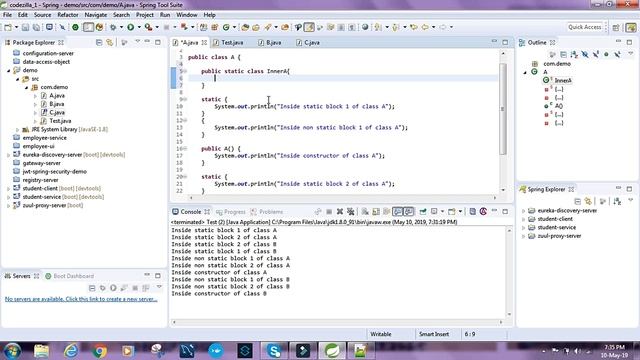Click the console horizontal scrollbar

[x=337, y=322]
